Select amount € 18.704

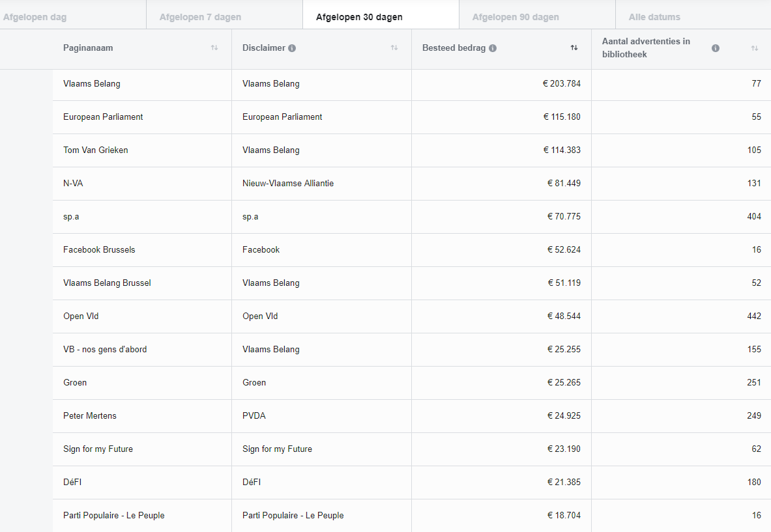pyautogui.click(x=564, y=515)
